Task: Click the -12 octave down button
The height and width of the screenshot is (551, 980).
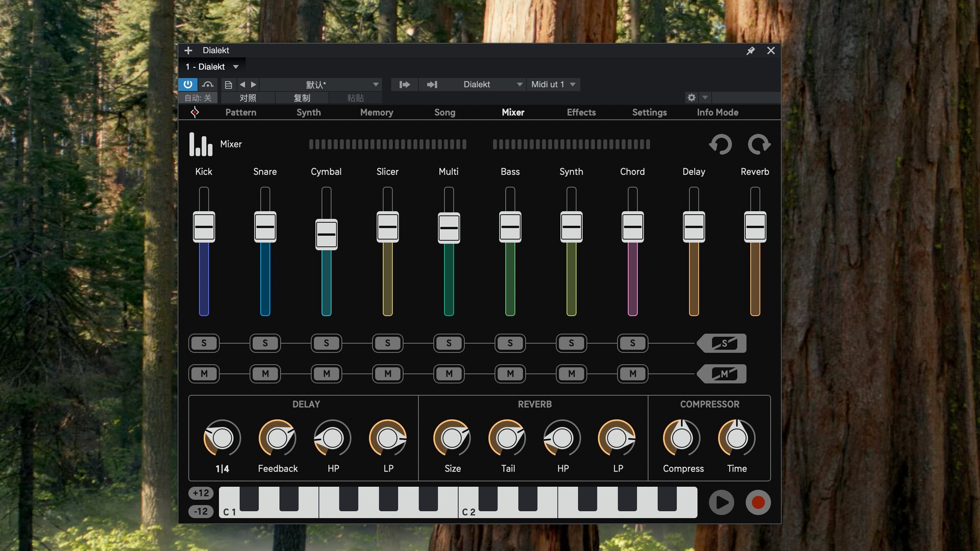Action: pos(201,511)
